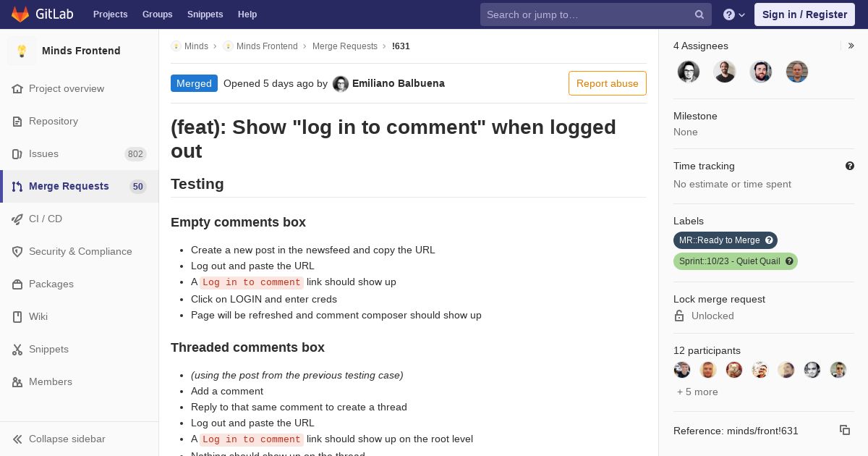Open the Help top menu item
The height and width of the screenshot is (456, 868).
pos(247,14)
